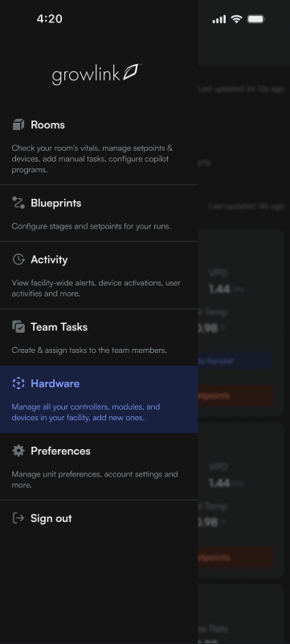Go to Team Tasks section
The height and width of the screenshot is (644, 290).
coord(99,337)
